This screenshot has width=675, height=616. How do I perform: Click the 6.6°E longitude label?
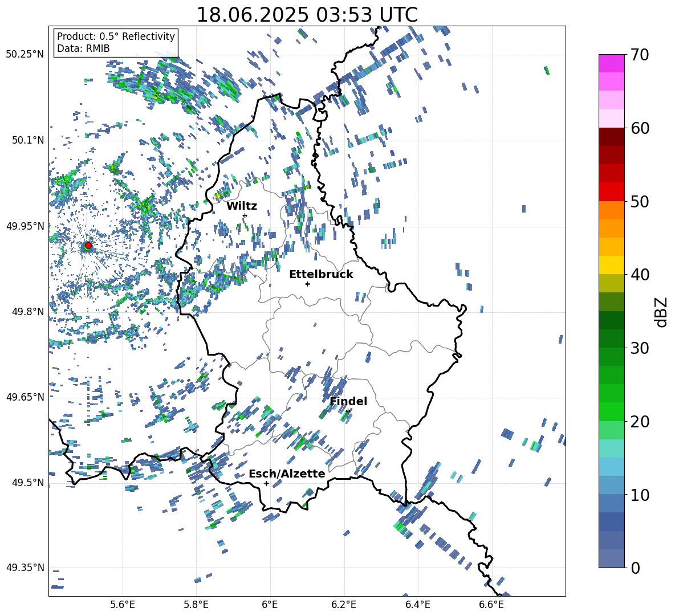(x=491, y=605)
